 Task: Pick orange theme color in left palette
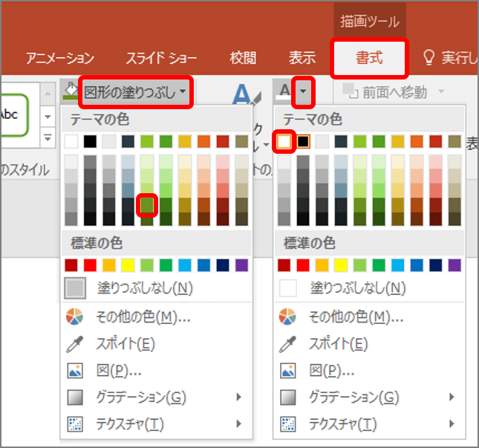click(203, 142)
